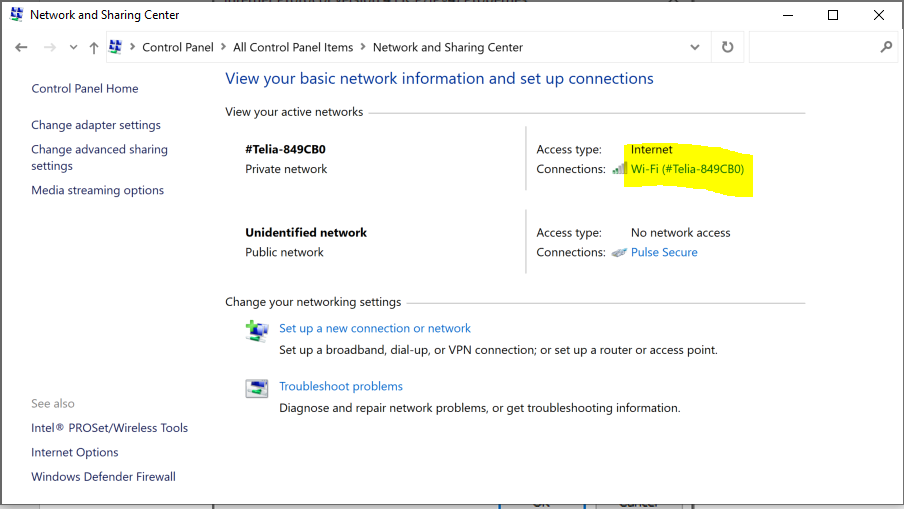Screen dimensions: 904x509
Task: Open Windows Defender Firewall link
Action: (103, 477)
